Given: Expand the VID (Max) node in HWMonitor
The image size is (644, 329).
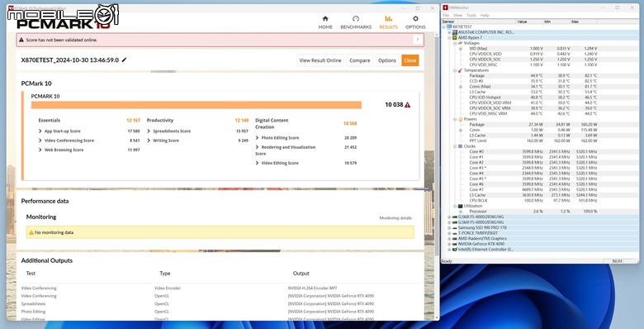Looking at the screenshot, I should coord(461,49).
